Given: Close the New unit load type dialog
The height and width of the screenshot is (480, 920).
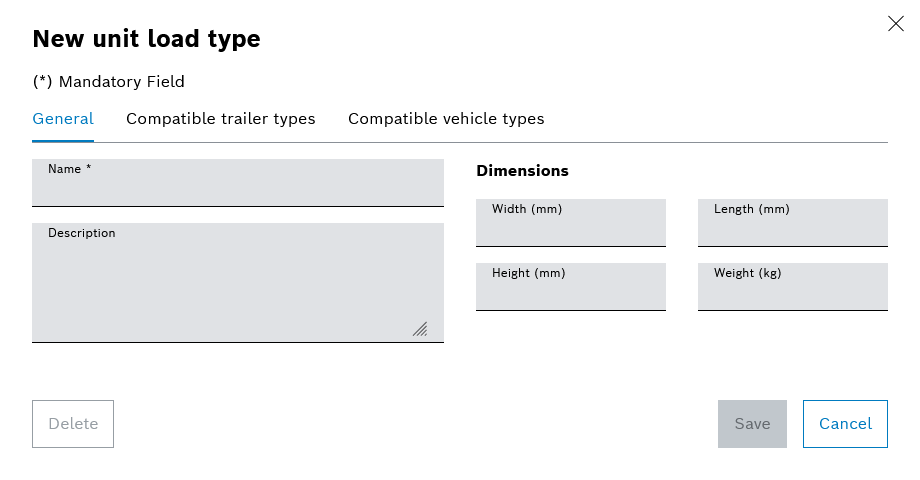Looking at the screenshot, I should click(x=895, y=23).
